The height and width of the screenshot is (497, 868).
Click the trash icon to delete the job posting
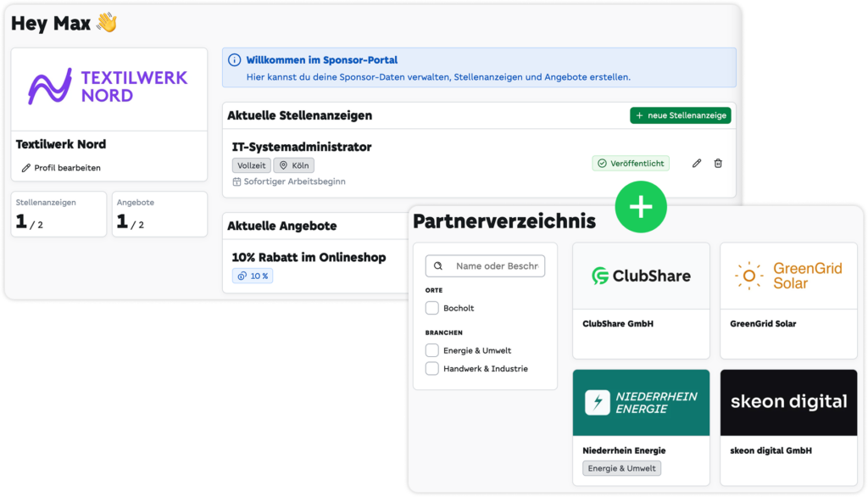point(718,162)
